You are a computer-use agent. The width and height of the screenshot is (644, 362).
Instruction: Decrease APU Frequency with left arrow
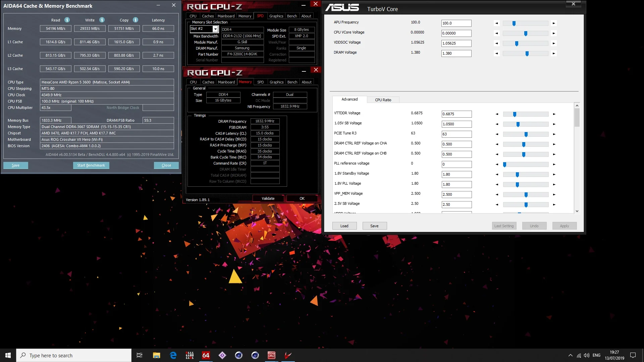tap(497, 23)
